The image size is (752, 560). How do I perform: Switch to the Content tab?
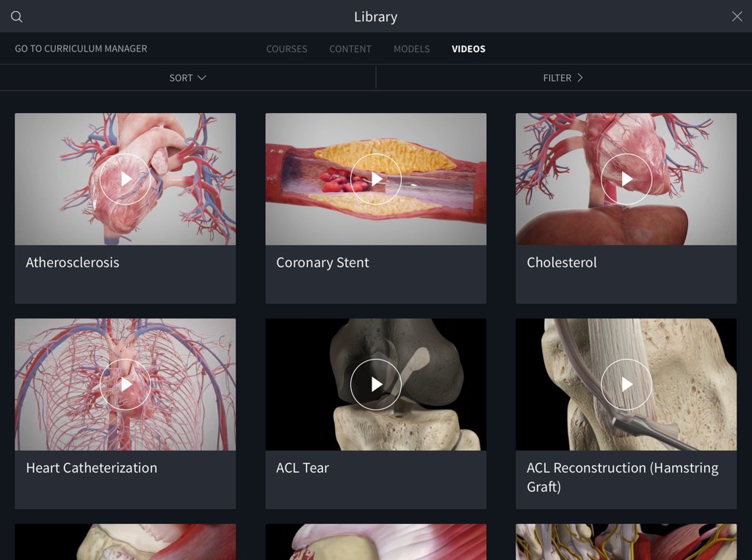pyautogui.click(x=350, y=49)
